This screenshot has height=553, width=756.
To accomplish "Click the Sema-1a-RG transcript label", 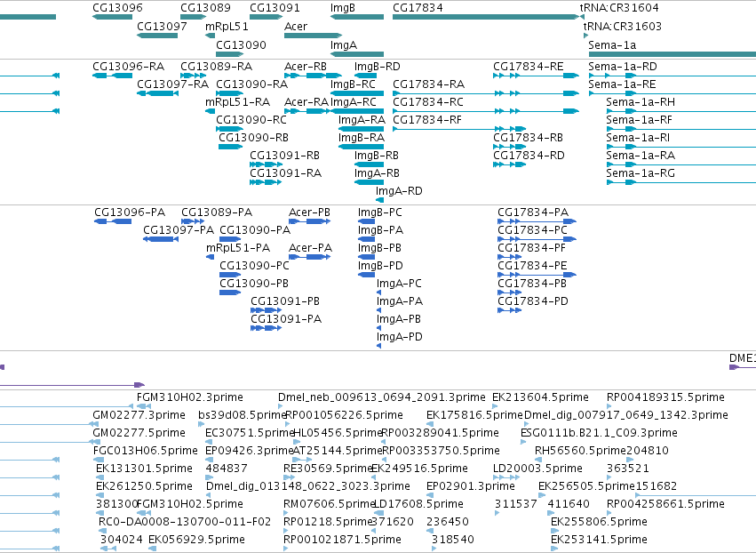I will (x=641, y=173).
